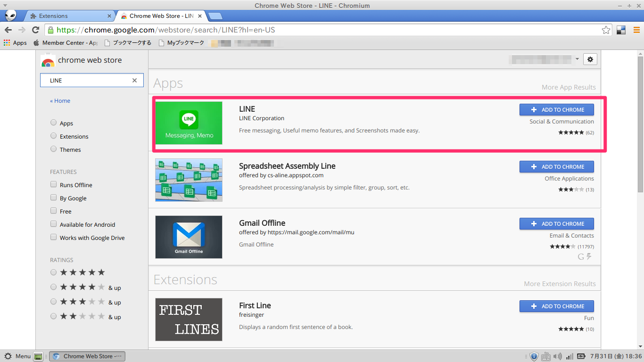Open the Gmail Offline thumbnail

pyautogui.click(x=189, y=237)
